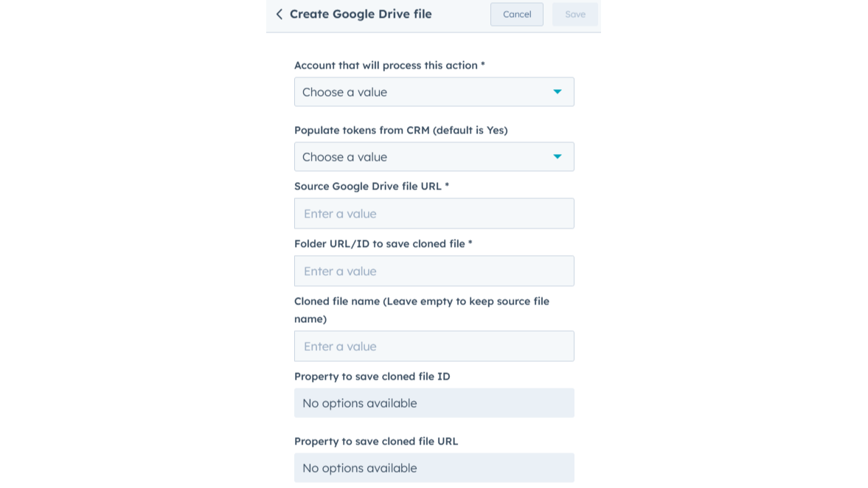868x488 pixels.
Task: Click the Property to save cloned file ID label
Action: pos(372,377)
